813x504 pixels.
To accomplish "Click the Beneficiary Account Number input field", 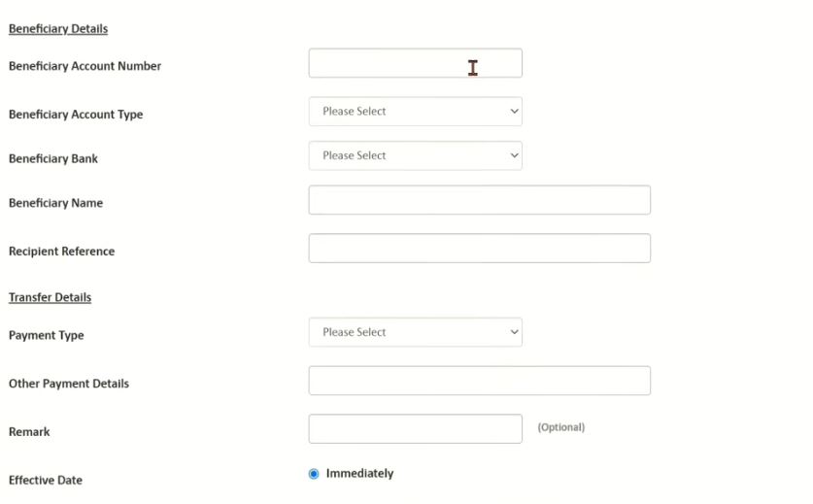I will [x=415, y=63].
